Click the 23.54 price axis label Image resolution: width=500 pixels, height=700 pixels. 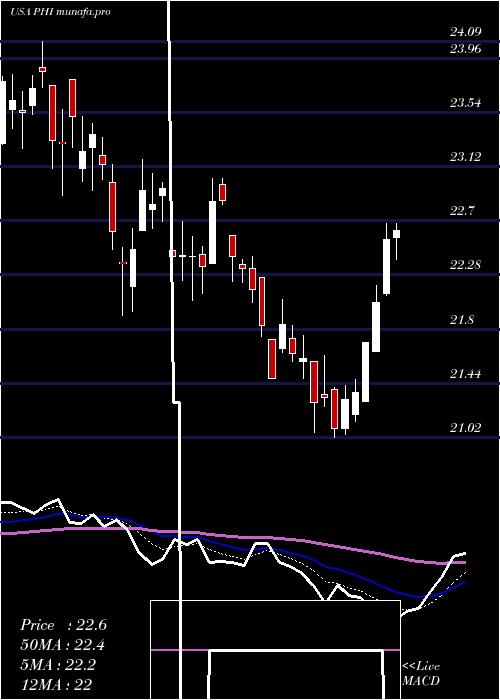465,103
